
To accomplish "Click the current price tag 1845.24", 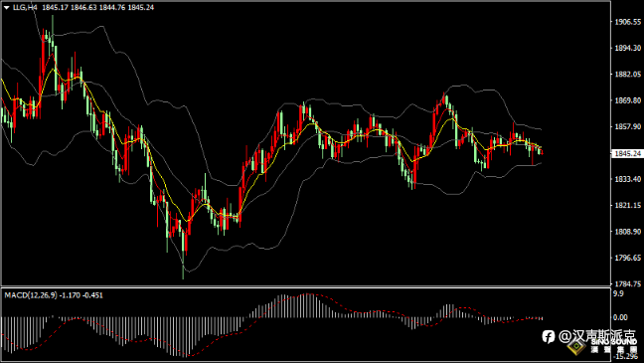I will click(x=627, y=153).
